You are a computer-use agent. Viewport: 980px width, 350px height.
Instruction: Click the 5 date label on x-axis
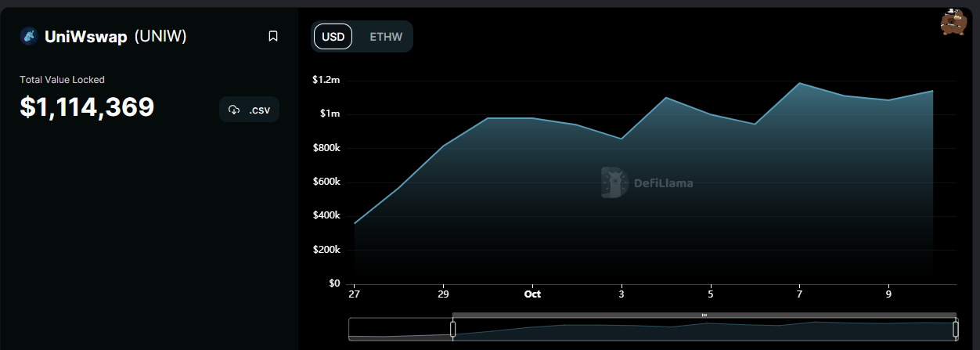click(711, 295)
